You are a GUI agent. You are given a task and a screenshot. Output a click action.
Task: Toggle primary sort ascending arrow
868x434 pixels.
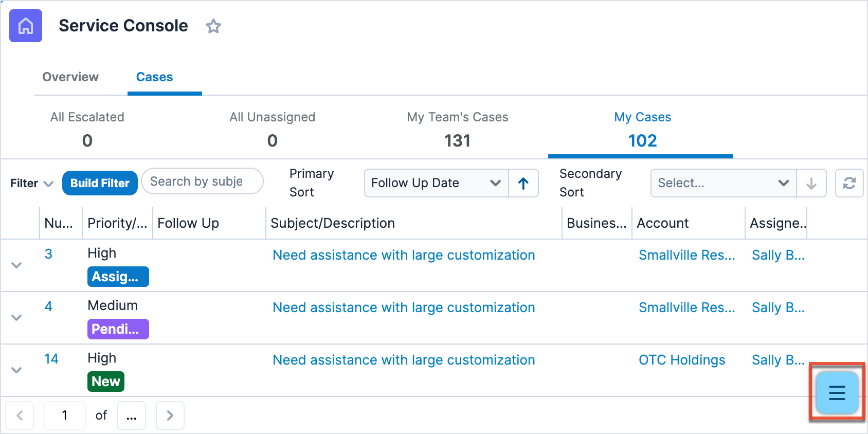(x=523, y=183)
